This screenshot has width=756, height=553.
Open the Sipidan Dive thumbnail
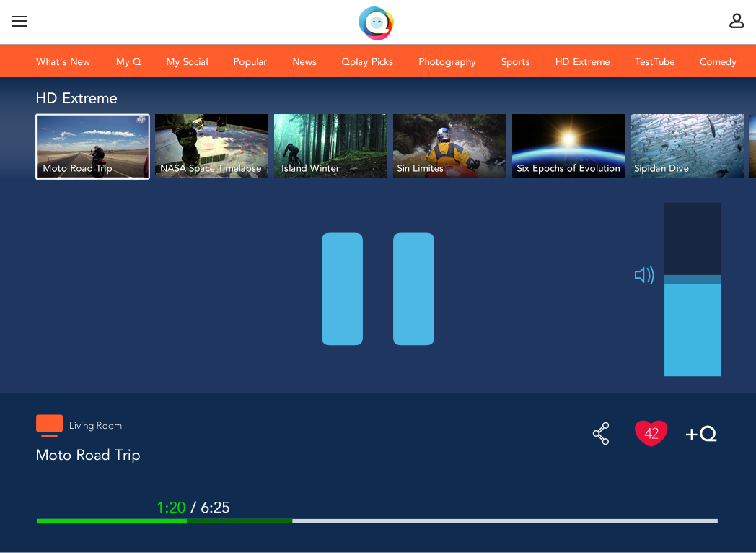(687, 146)
